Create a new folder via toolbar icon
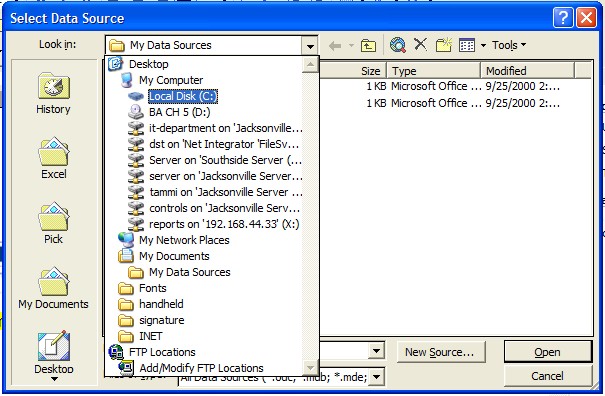 point(444,45)
